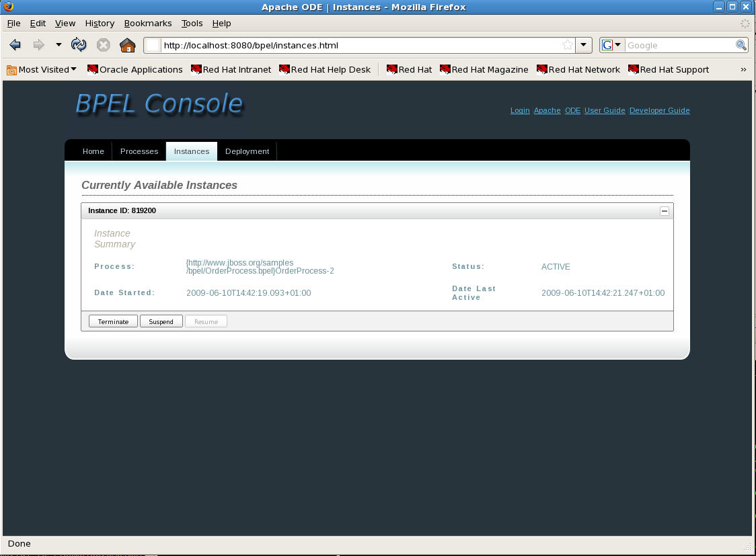Open the Oracle Applications bookmark

tap(135, 70)
